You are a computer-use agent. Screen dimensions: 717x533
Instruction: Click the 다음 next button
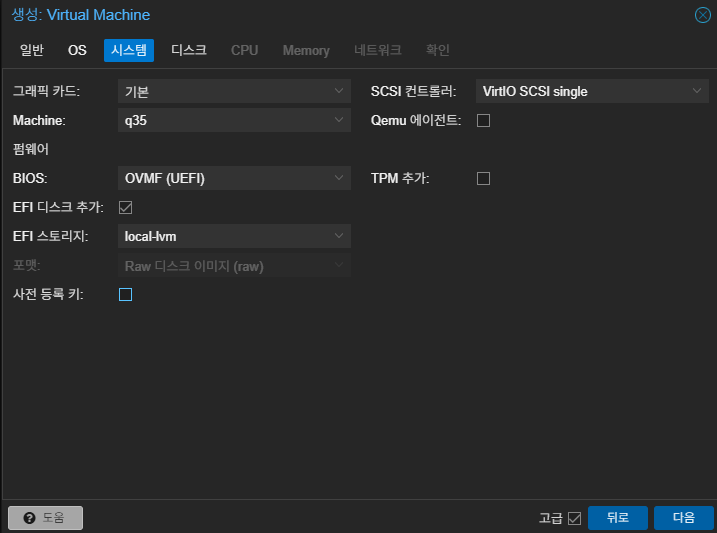[x=684, y=518]
